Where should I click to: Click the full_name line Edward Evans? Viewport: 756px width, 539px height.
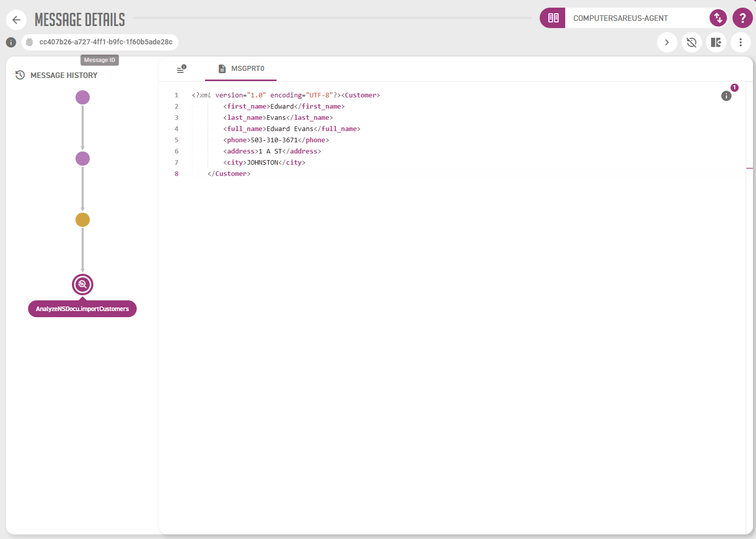pyautogui.click(x=292, y=129)
